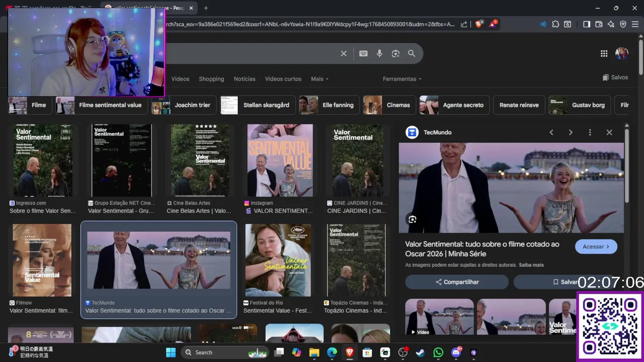
Task: Filter results by Elle fanning chip
Action: (329, 105)
